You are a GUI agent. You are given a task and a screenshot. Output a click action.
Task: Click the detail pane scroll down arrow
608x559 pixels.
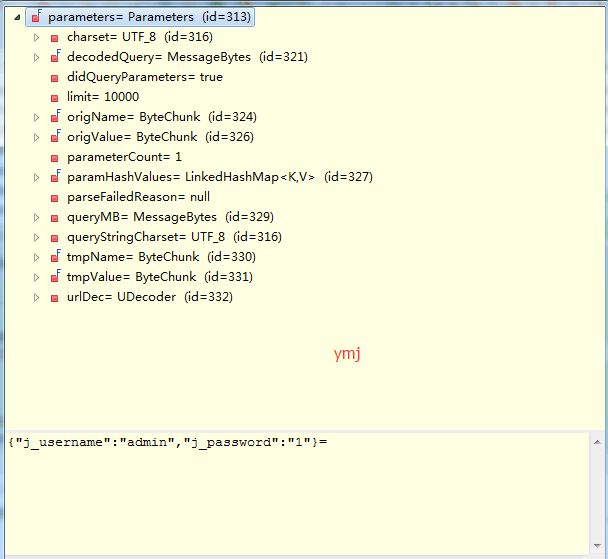(x=597, y=546)
